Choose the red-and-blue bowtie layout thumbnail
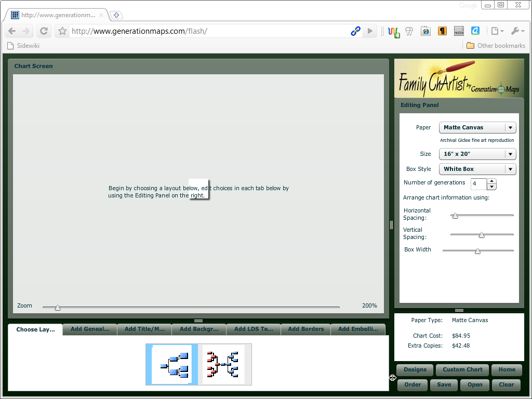This screenshot has width=532, height=399. (223, 364)
